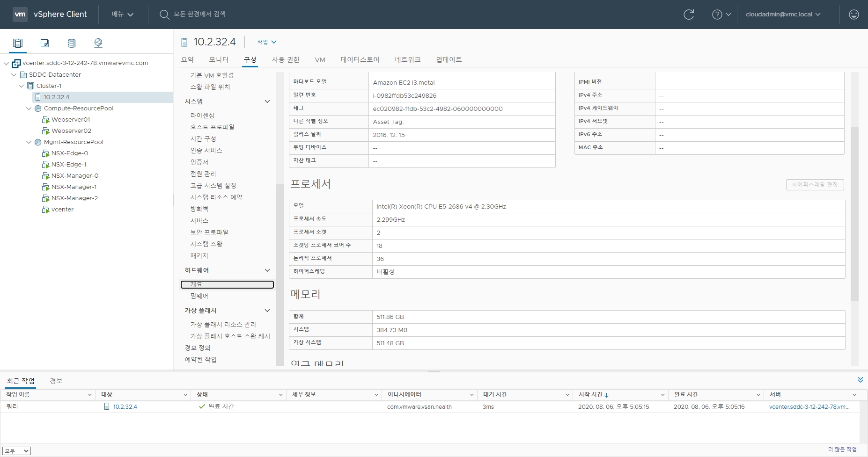Collapse the vCenter server tree node
Viewport: 868px width, 457px height.
pos(6,63)
